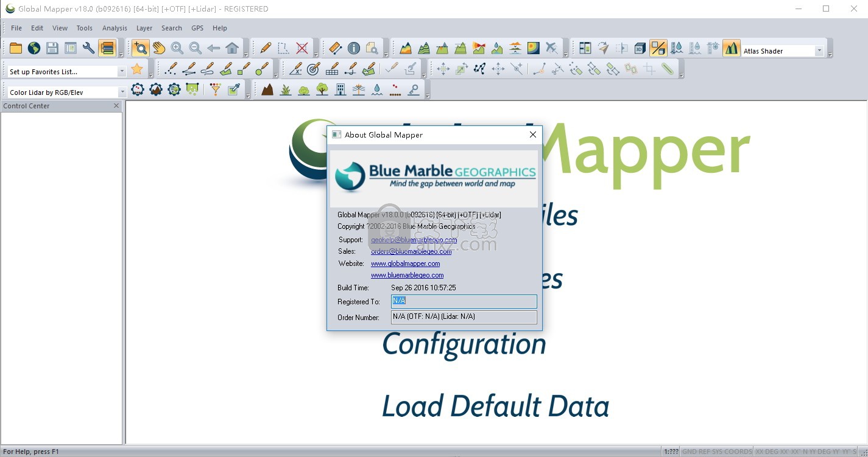Open the Layer menu

click(x=144, y=28)
